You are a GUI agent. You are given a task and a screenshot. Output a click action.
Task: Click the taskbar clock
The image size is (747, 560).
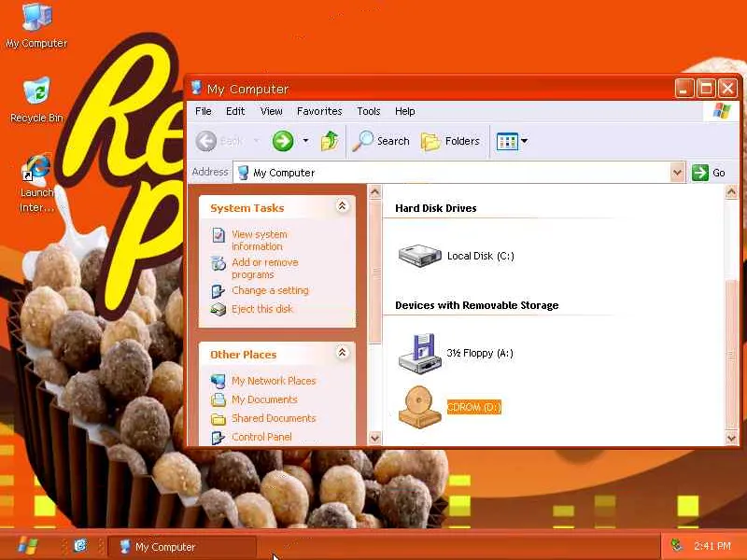(712, 546)
